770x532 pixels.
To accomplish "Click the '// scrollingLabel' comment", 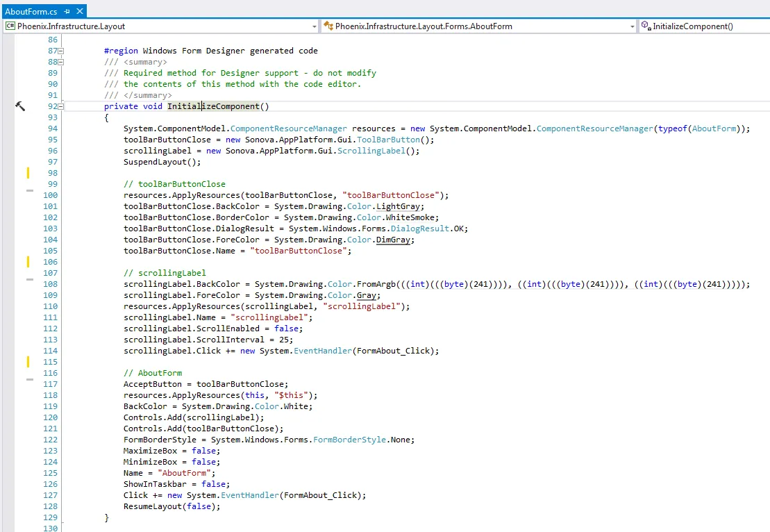I will (165, 273).
